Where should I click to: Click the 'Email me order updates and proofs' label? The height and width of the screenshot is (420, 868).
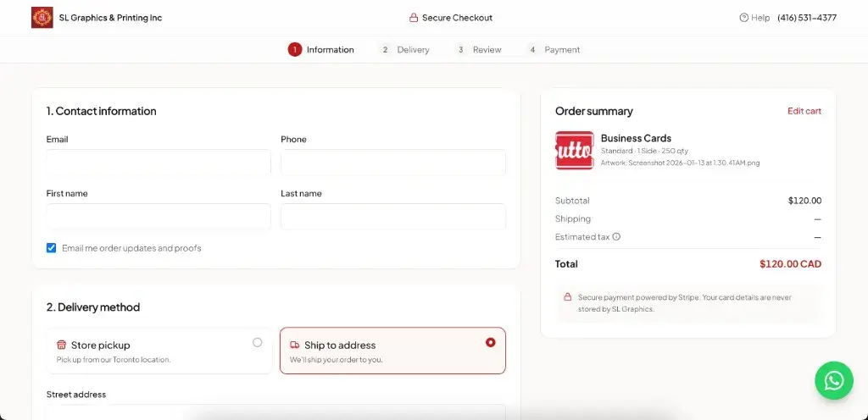tap(131, 248)
